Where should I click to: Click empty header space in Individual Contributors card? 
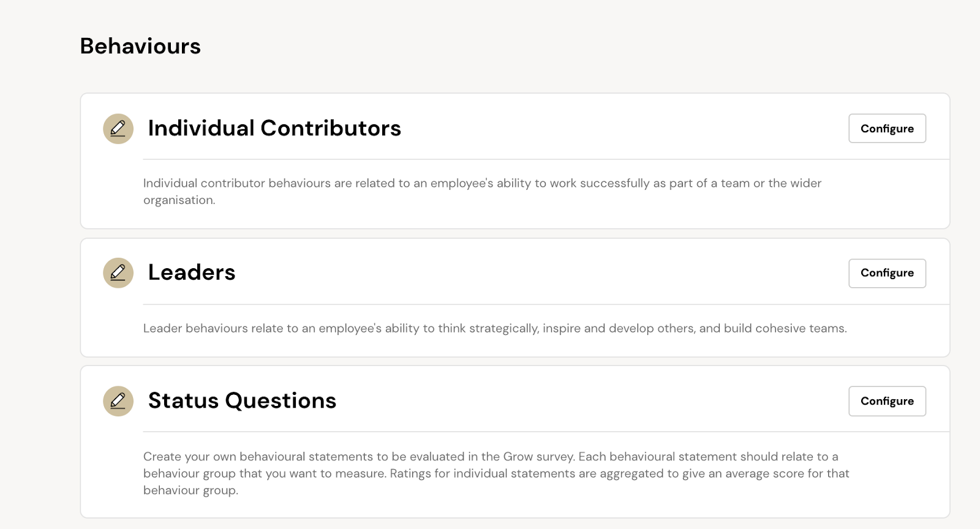coord(625,129)
